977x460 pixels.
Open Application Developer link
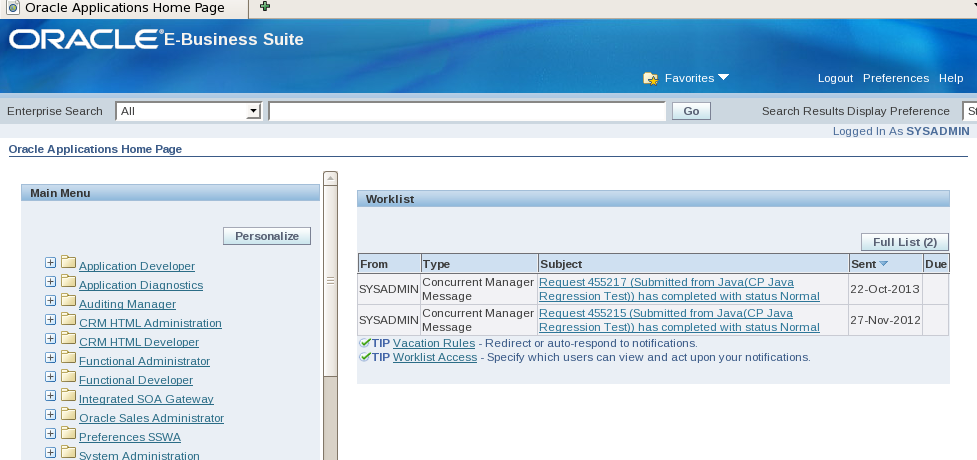[137, 266]
